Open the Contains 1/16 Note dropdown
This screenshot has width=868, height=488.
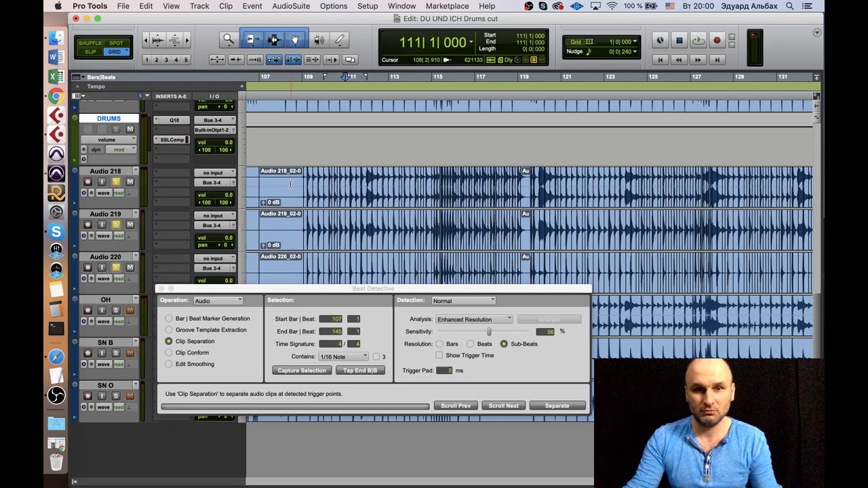pyautogui.click(x=344, y=357)
